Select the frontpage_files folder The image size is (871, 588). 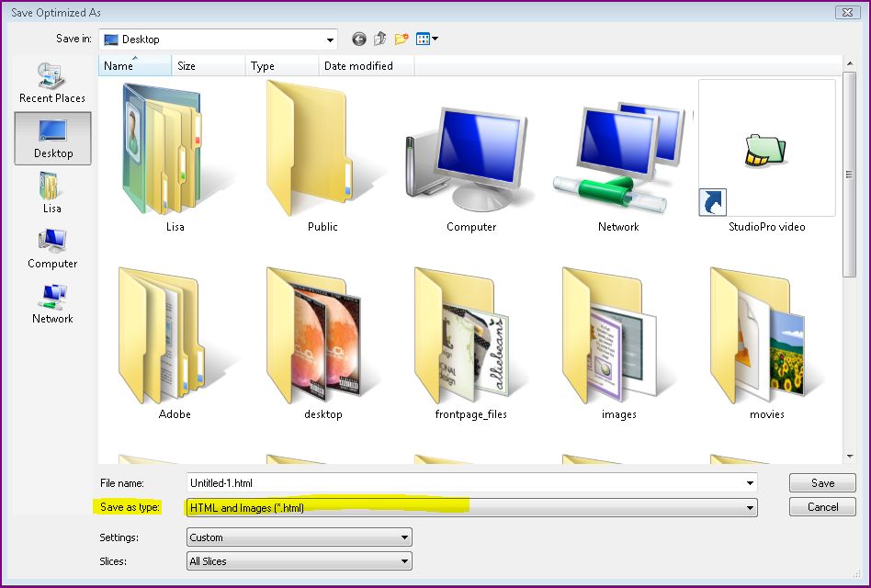coord(470,349)
